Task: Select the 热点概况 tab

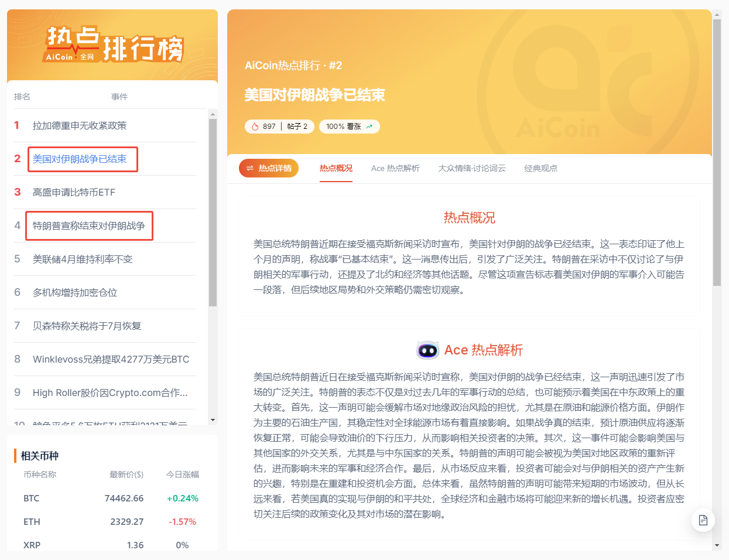Action: 336,168
